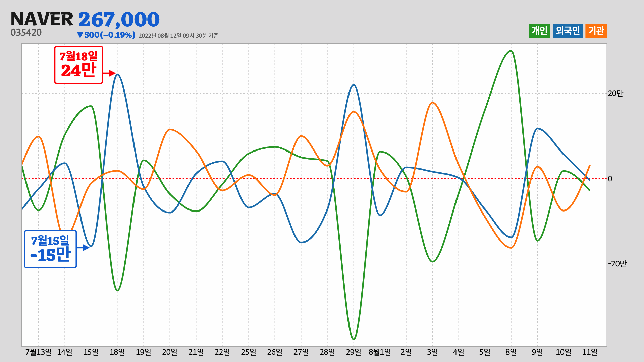This screenshot has height=362, width=644.
Task: Click the 27일 x-axis date label
Action: point(301,352)
